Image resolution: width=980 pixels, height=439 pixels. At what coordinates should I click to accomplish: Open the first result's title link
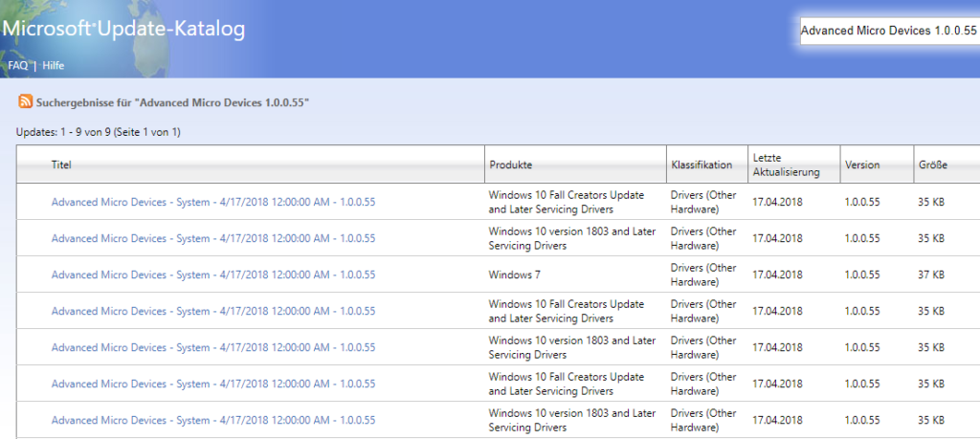click(x=213, y=203)
